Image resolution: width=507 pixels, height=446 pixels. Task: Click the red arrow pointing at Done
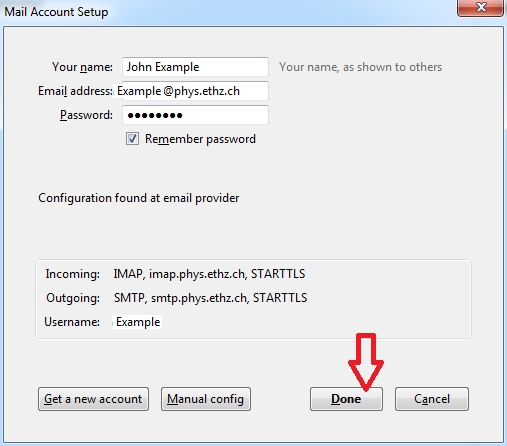[366, 362]
